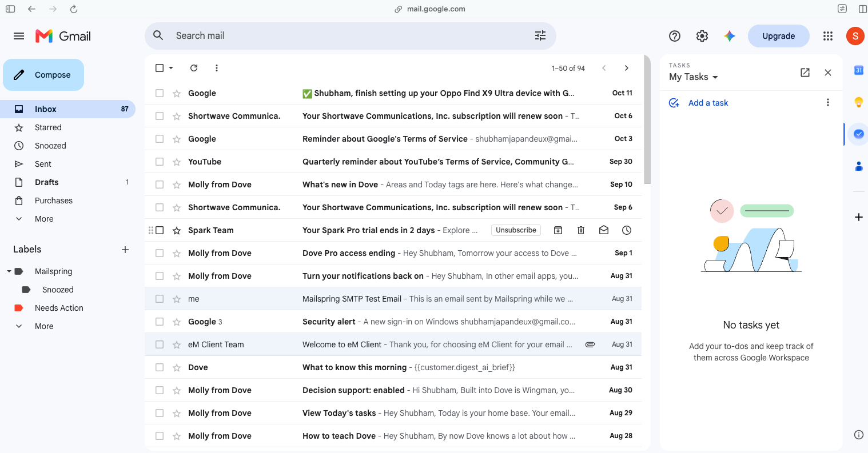Open the Support help icon

click(675, 36)
